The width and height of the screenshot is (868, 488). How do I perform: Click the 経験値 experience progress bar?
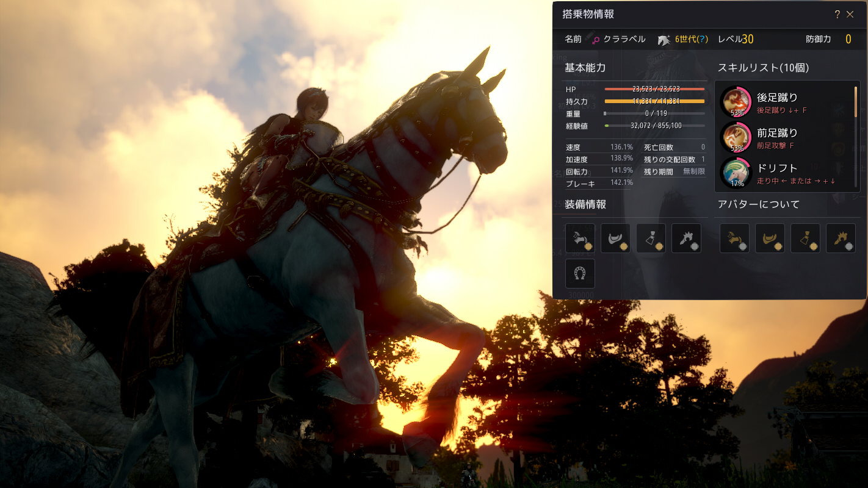point(654,126)
